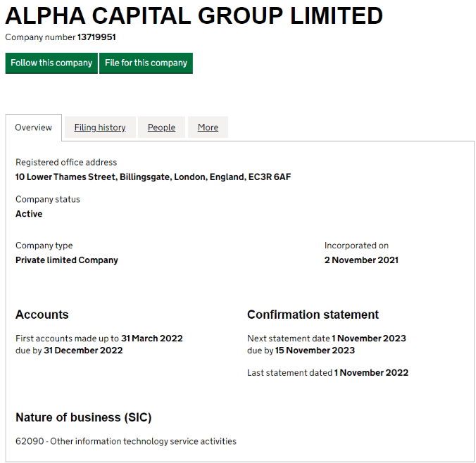Click the next statement date 1 November 2023

[369, 338]
